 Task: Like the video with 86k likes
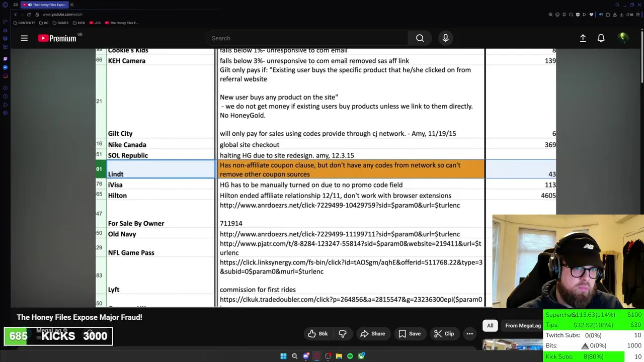coord(318,334)
